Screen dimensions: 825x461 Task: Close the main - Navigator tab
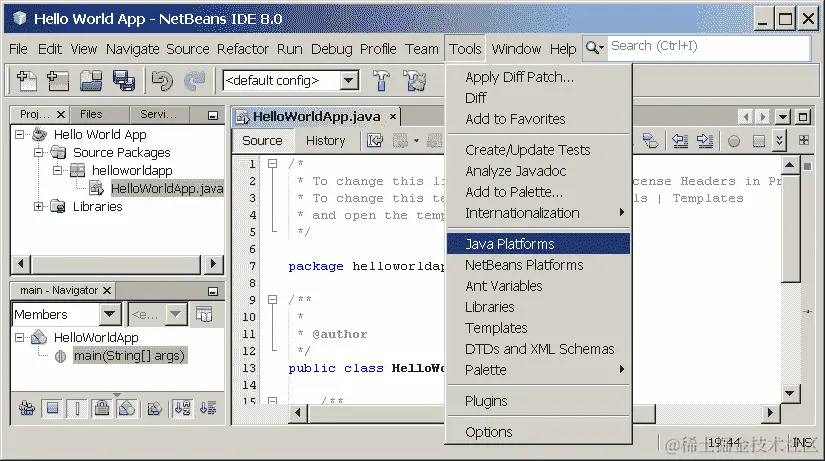tap(107, 290)
